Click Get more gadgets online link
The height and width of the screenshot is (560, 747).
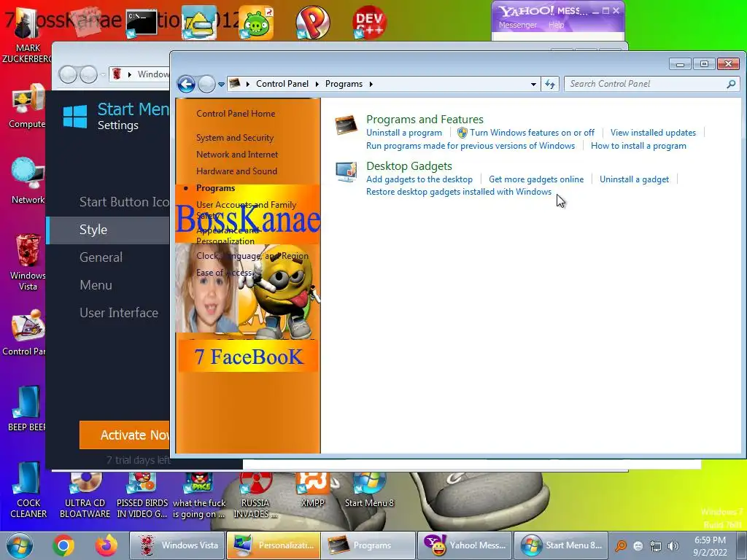click(x=536, y=179)
